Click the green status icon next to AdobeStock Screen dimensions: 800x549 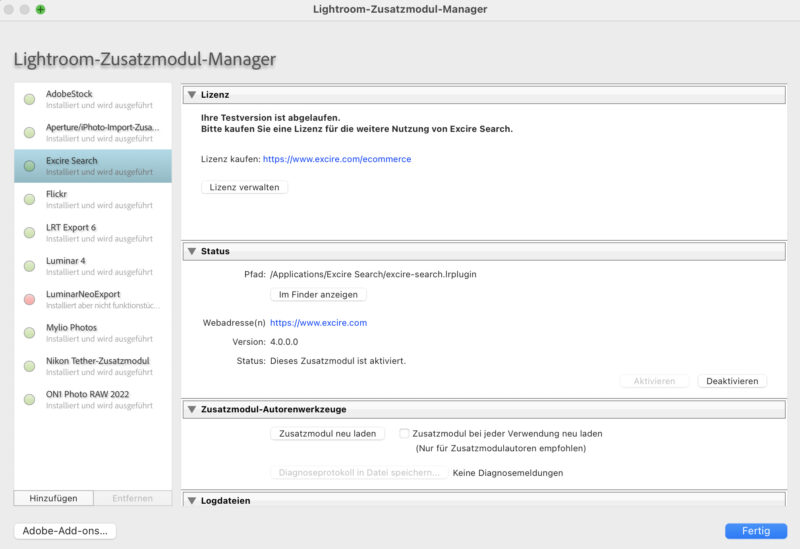point(30,99)
